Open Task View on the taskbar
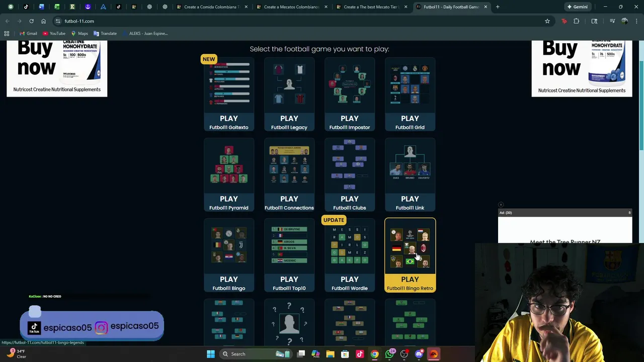 pyautogui.click(x=301, y=354)
